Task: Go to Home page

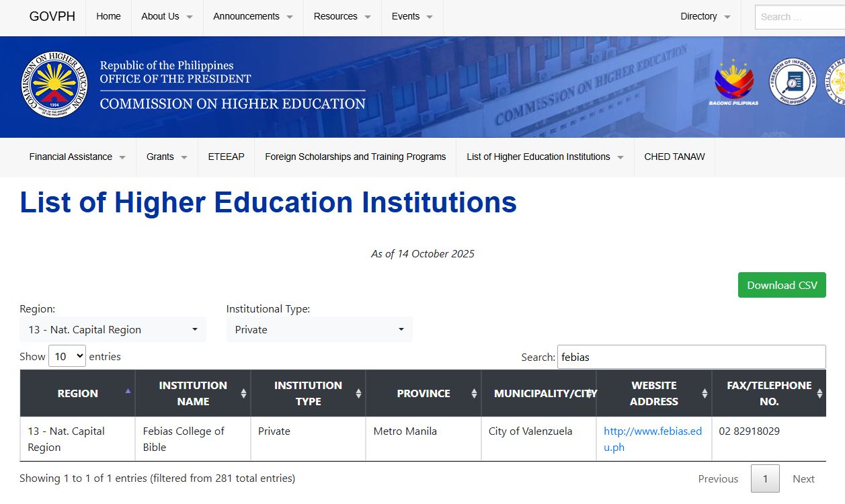Action: pyautogui.click(x=108, y=16)
